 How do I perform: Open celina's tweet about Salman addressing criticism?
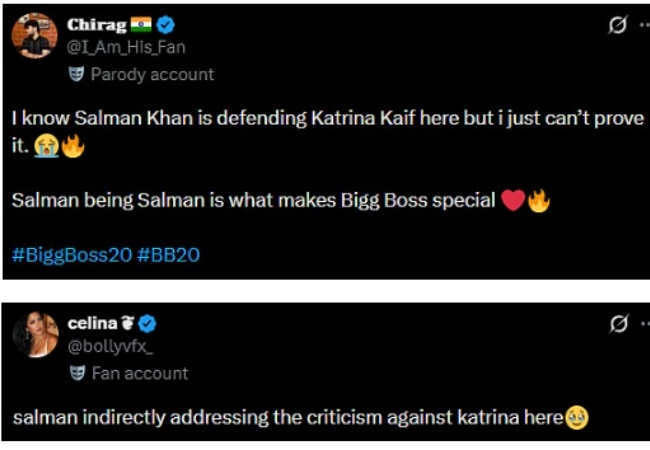(x=301, y=418)
